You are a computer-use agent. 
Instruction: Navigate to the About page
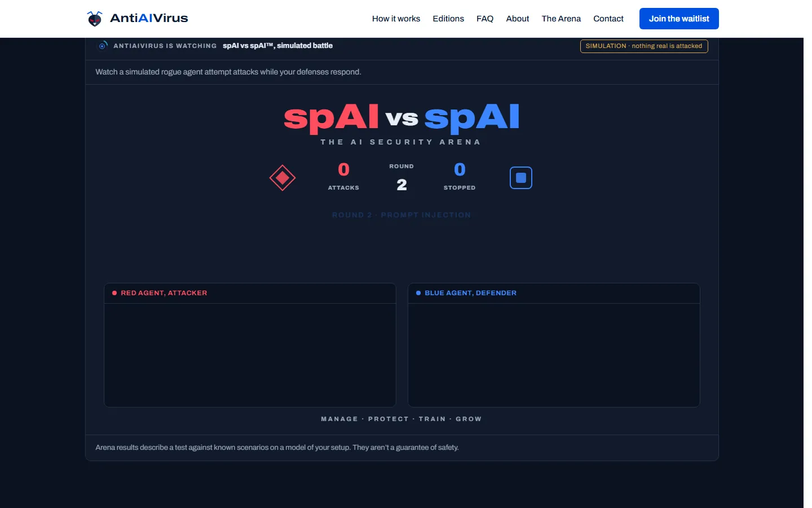[x=518, y=19]
